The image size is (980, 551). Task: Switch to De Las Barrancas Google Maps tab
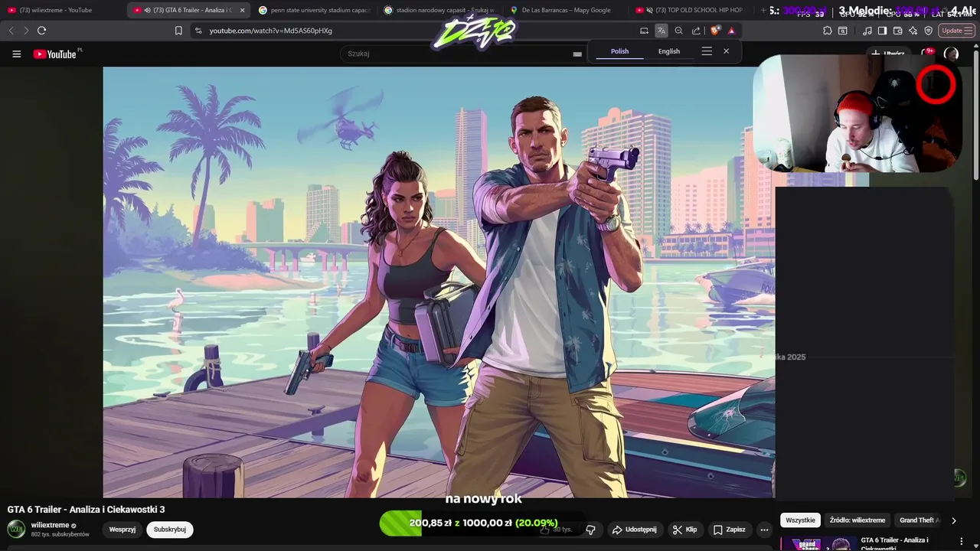567,10
